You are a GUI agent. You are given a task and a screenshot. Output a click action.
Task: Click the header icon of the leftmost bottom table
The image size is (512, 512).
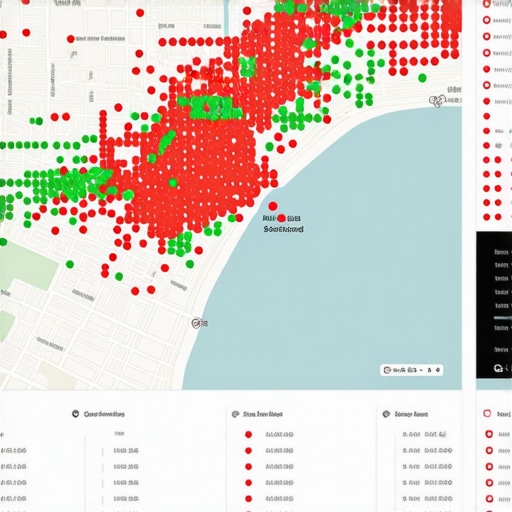pos(75,414)
